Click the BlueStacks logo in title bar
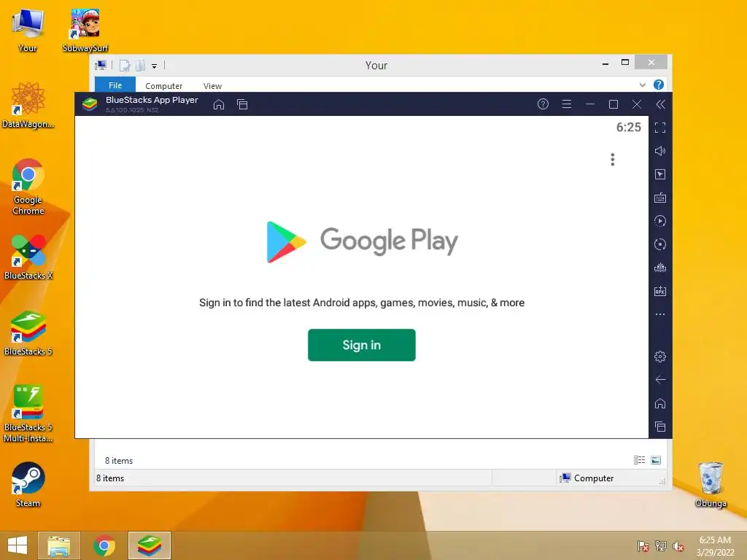This screenshot has height=560, width=747. point(90,104)
